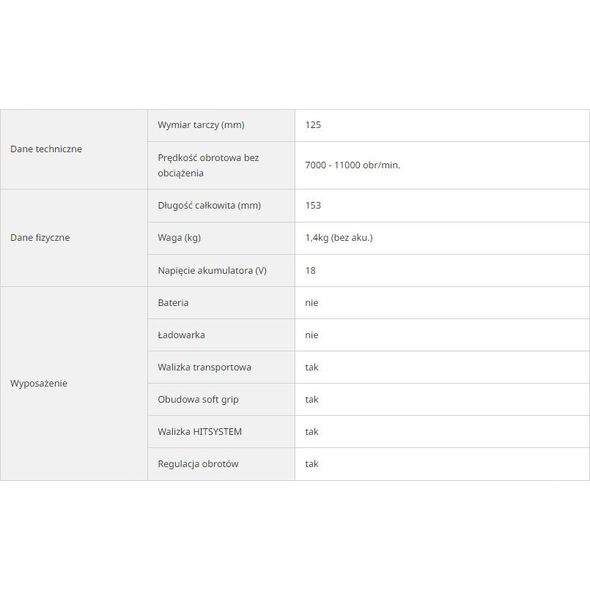
Task: Select the 'Wymiar tarczy (mm)' label
Action: click(201, 125)
